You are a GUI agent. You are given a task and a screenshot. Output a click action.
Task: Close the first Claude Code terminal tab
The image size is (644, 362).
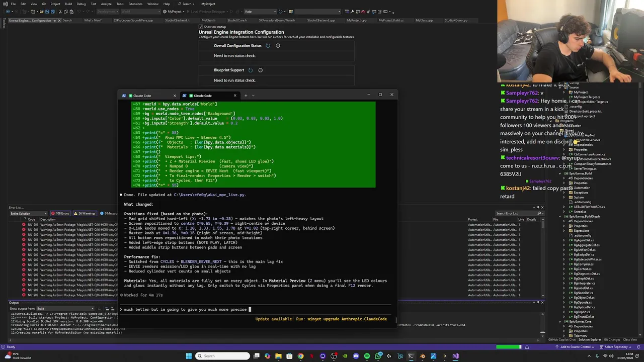175,96
